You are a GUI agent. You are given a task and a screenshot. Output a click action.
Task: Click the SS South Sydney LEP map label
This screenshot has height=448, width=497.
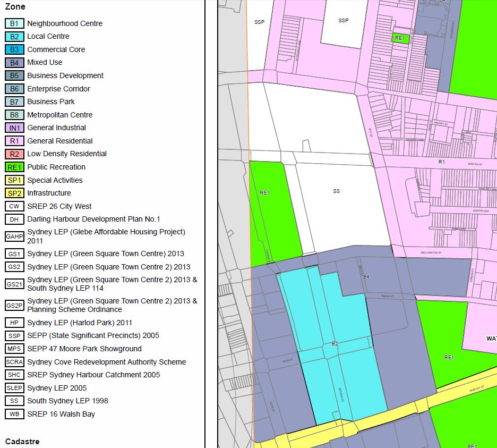point(337,190)
